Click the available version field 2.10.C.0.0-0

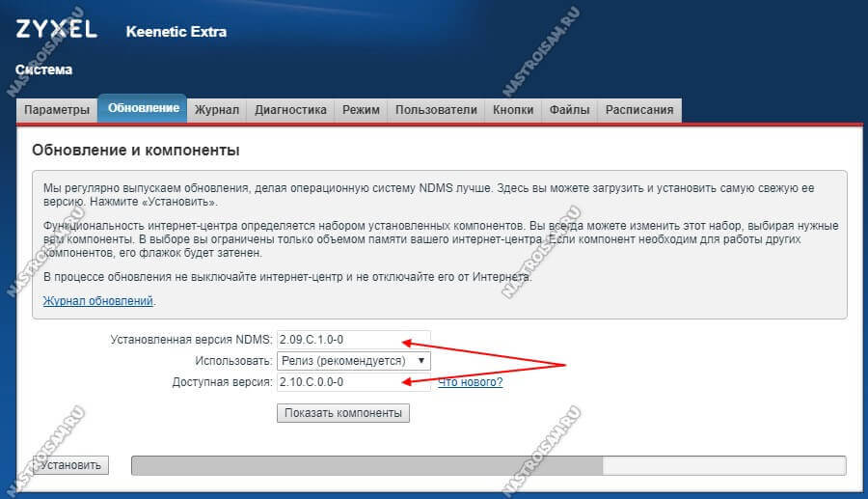pyautogui.click(x=353, y=382)
